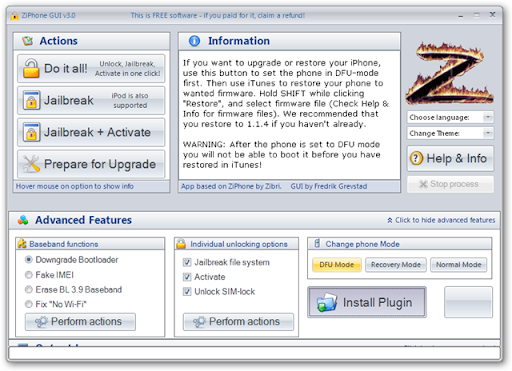Click the gear icon in unlocking Perform actions
Image resolution: width=512 pixels, height=371 pixels.
click(199, 322)
